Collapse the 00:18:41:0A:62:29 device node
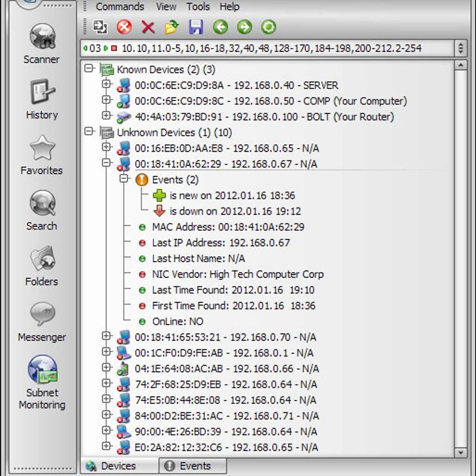Image resolution: width=476 pixels, height=476 pixels. pyautogui.click(x=106, y=163)
